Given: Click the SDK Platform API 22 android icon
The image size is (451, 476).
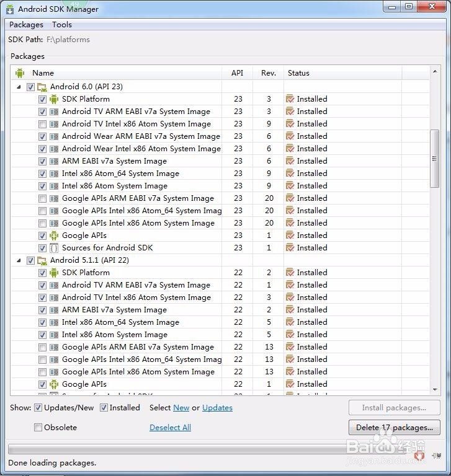Looking at the screenshot, I should (54, 273).
